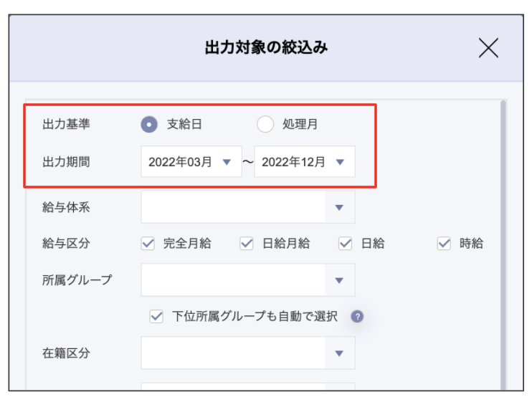Toggle the 日給 checkbox

pos(346,244)
